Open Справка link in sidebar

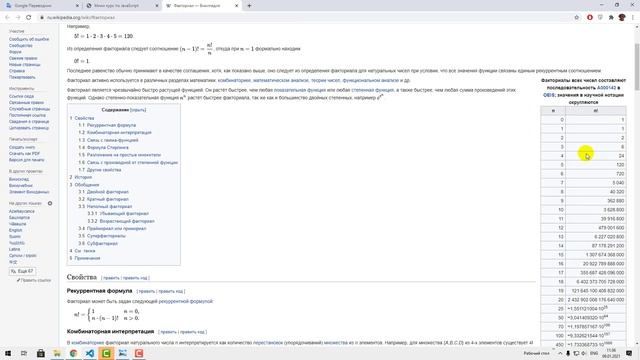click(17, 71)
